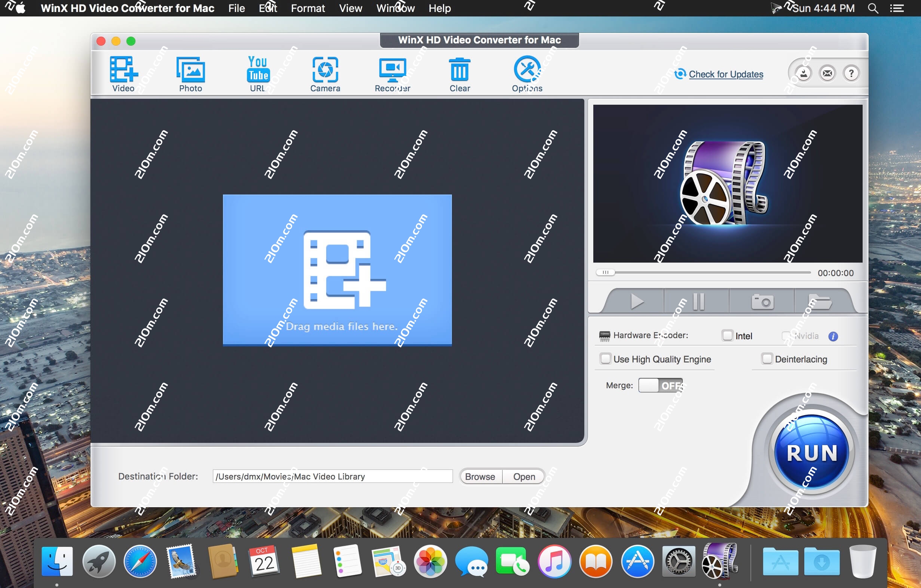Image resolution: width=921 pixels, height=588 pixels.
Task: Click the Browse button
Action: coord(480,477)
